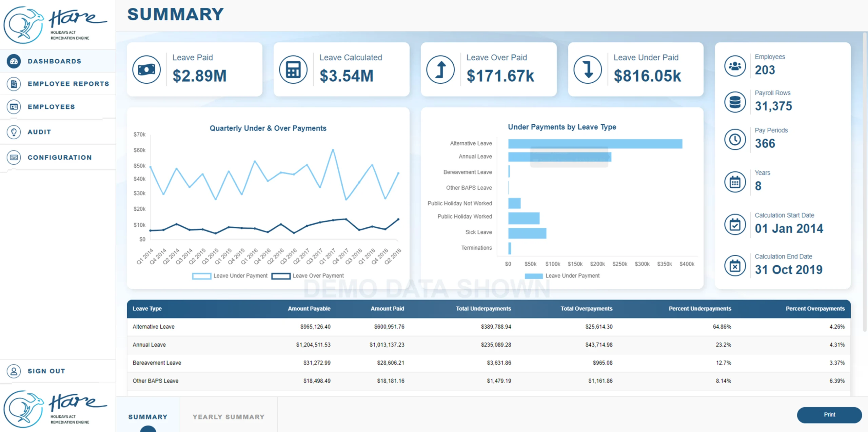Click the Leave Paid money icon

pyautogui.click(x=146, y=70)
